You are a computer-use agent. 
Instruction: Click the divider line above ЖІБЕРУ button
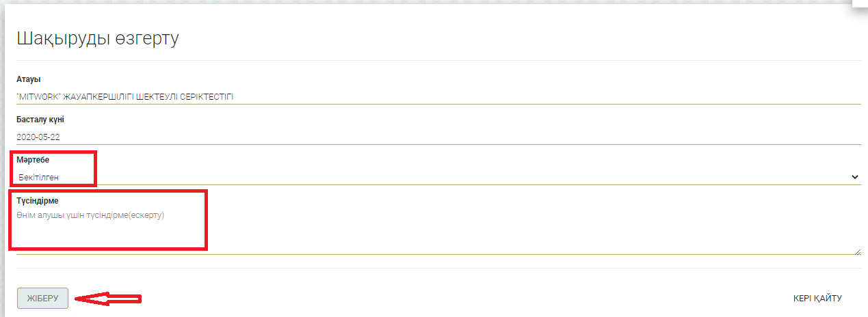[438, 268]
